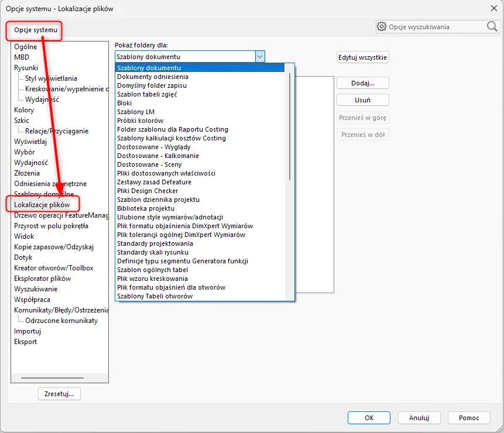The height and width of the screenshot is (433, 504).
Task: Pick Dostosowane - Wyglądy from list
Action: pyautogui.click(x=200, y=147)
